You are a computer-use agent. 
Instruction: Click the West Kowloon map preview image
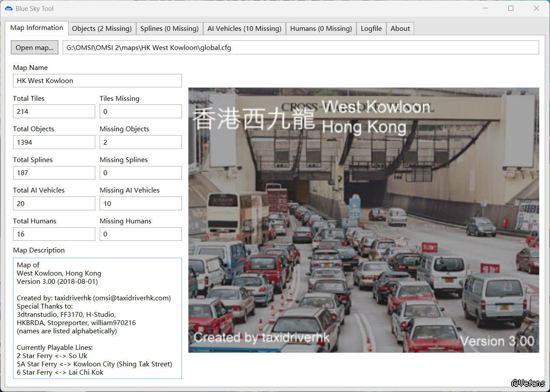pyautogui.click(x=363, y=220)
